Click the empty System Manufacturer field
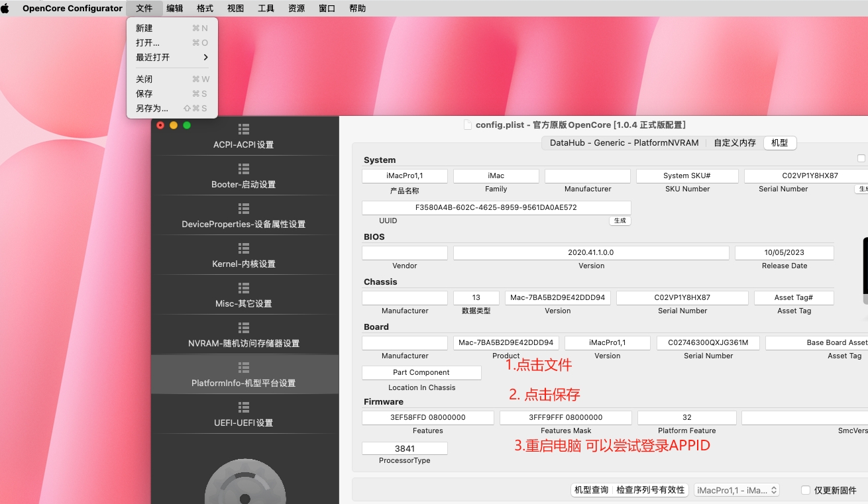Image resolution: width=868 pixels, height=504 pixels. tap(588, 176)
